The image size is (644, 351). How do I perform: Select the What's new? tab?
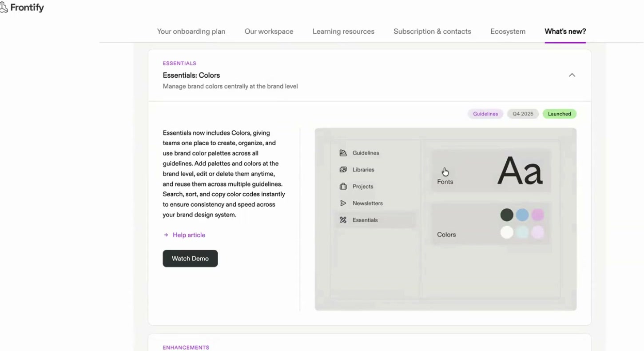pos(565,32)
